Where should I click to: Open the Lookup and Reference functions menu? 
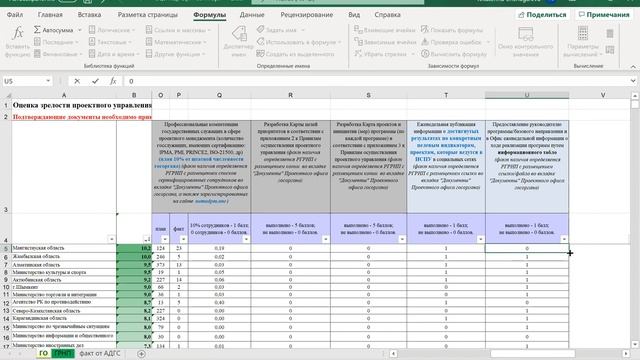178,30
